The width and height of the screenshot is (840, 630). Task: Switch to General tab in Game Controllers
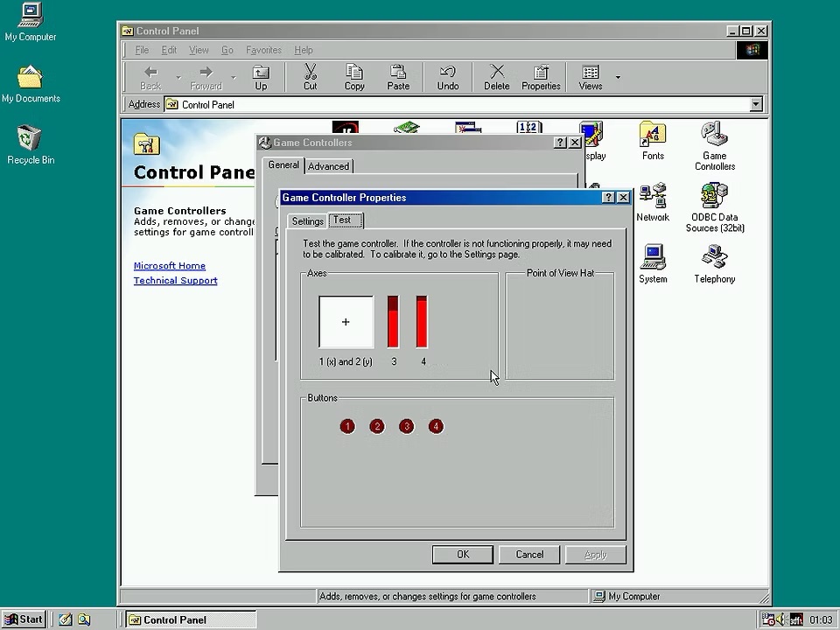point(283,164)
